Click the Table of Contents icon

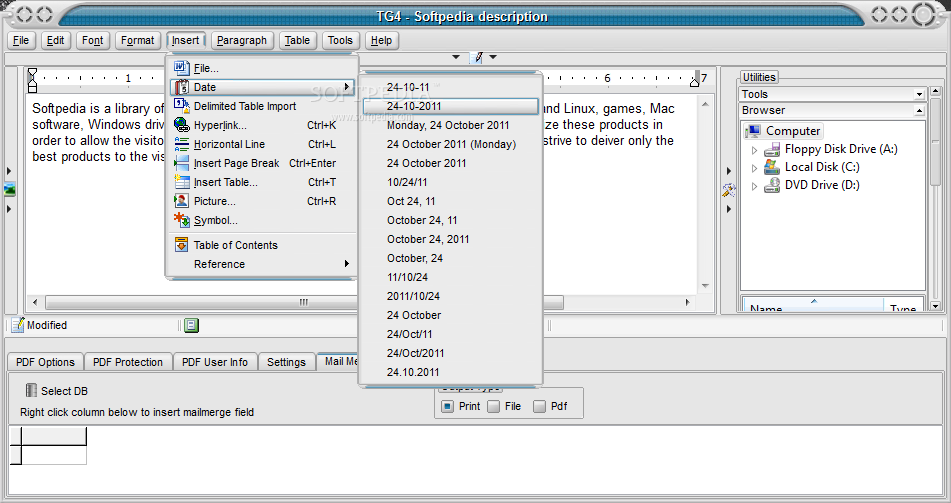point(181,245)
